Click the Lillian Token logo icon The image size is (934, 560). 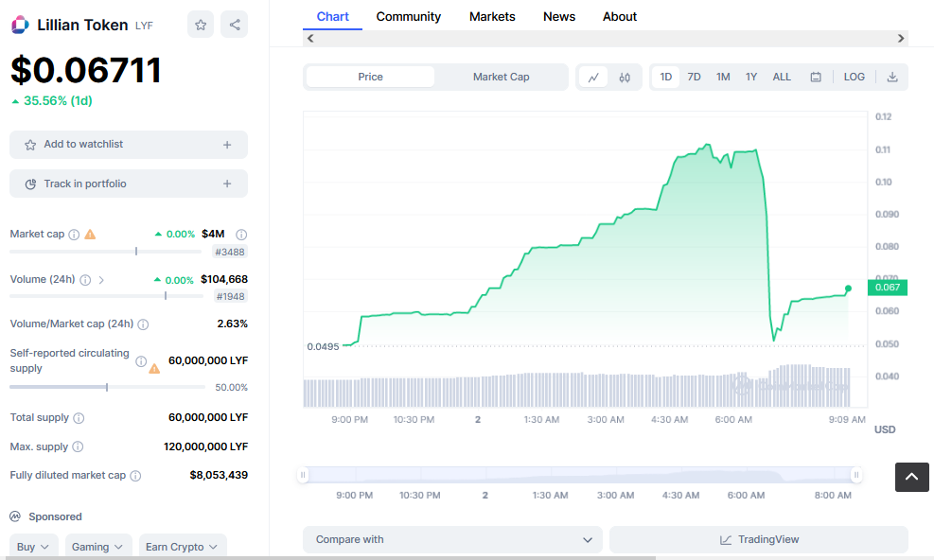point(20,25)
